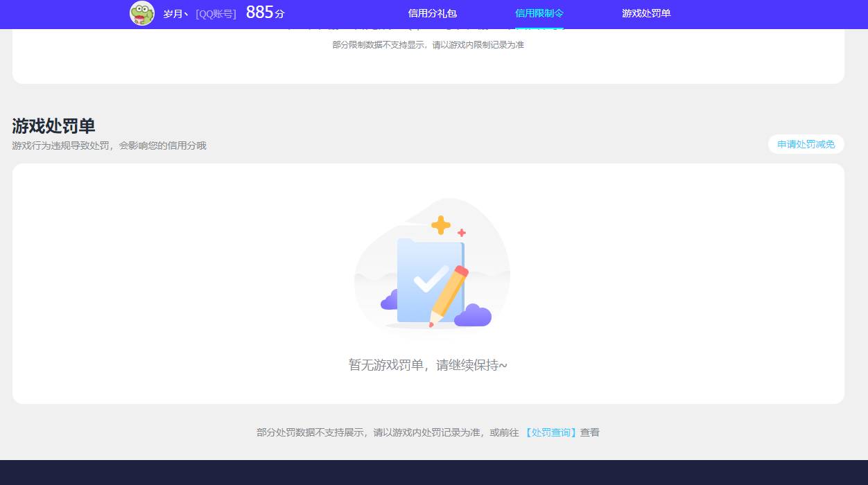Click the 885分 credit score

pyautogui.click(x=264, y=12)
